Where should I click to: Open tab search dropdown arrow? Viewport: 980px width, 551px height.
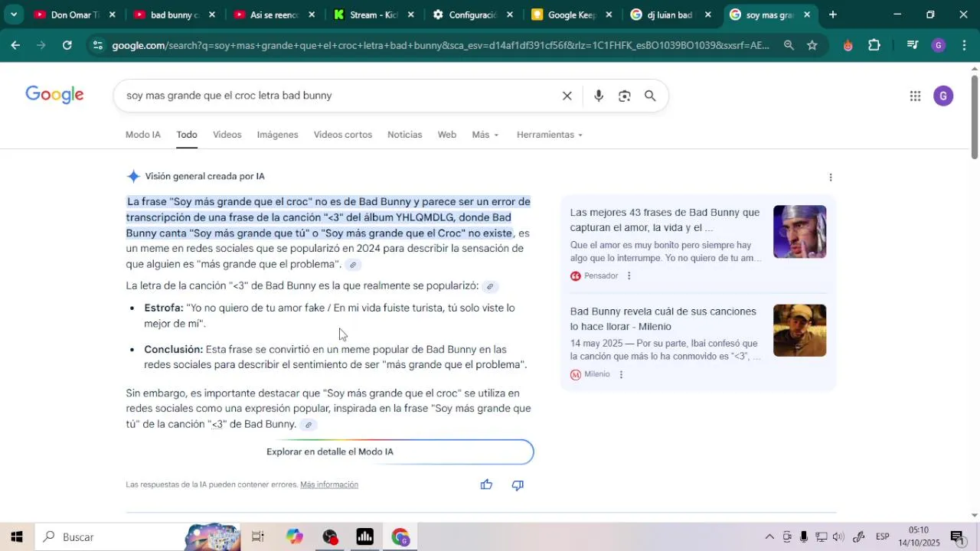(15, 15)
